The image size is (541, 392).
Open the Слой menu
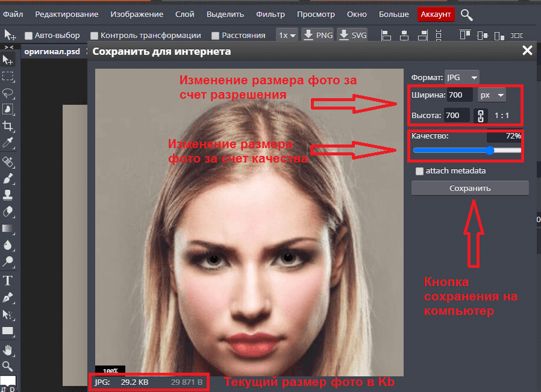[x=184, y=14]
